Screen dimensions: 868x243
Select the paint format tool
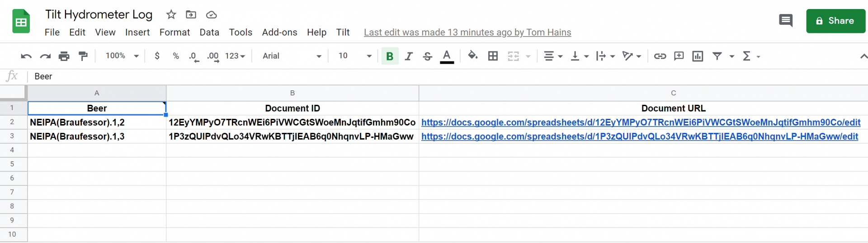tap(83, 56)
